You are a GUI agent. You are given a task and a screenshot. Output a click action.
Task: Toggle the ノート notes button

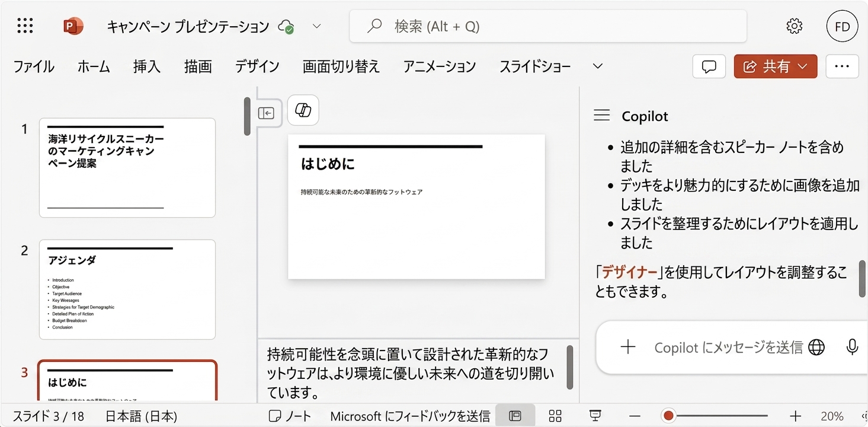click(x=290, y=416)
